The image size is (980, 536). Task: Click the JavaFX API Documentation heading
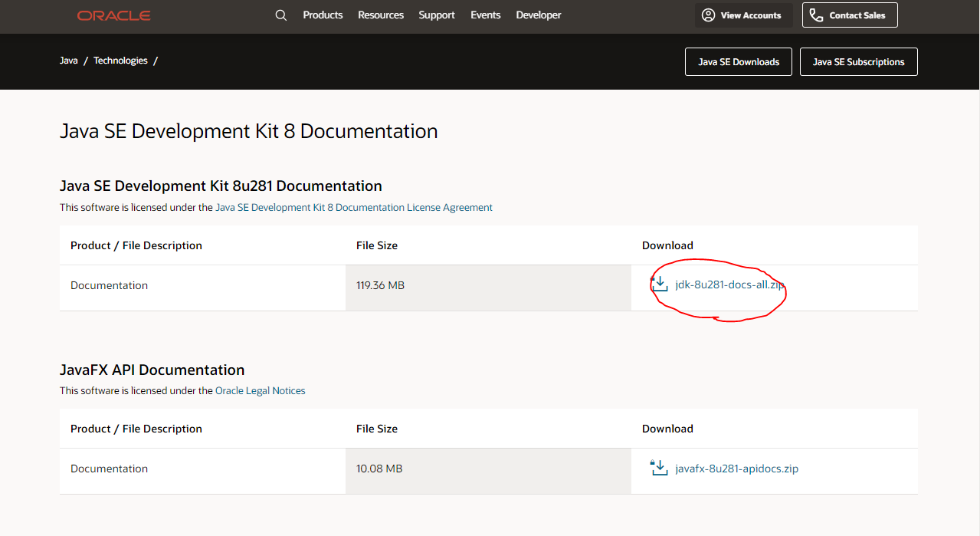(152, 370)
